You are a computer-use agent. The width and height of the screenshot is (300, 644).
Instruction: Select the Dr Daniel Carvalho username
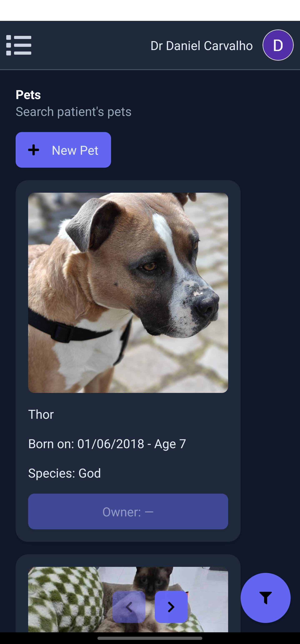click(202, 46)
